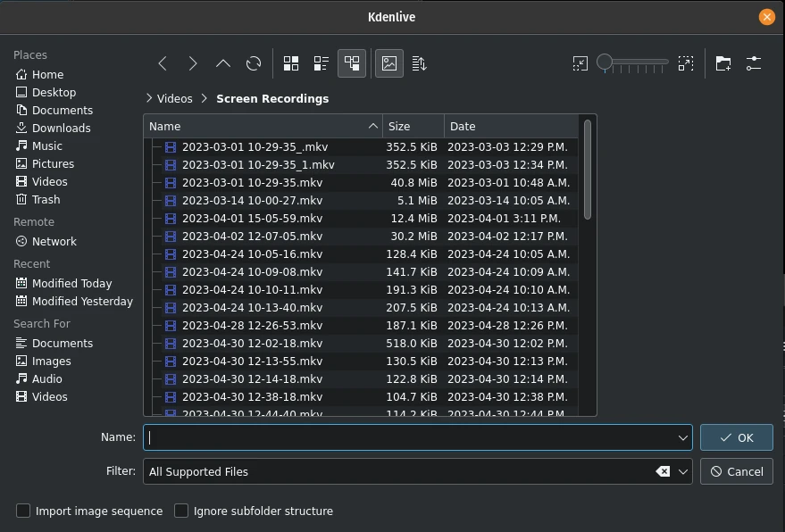Select file 2023-04-30 12-02-18.mkv
The width and height of the screenshot is (785, 532).
click(x=253, y=344)
